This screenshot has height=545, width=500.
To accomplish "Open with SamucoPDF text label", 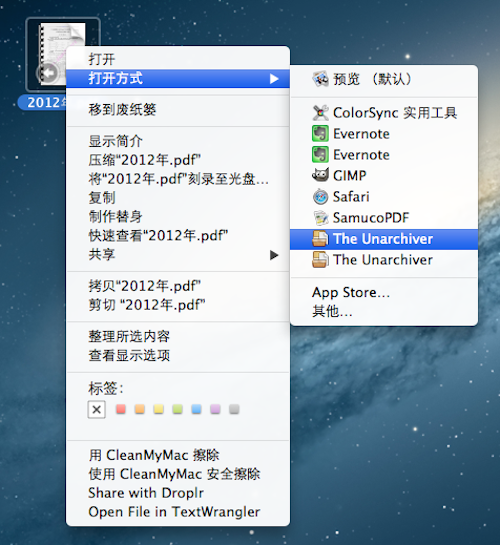I will click(371, 218).
